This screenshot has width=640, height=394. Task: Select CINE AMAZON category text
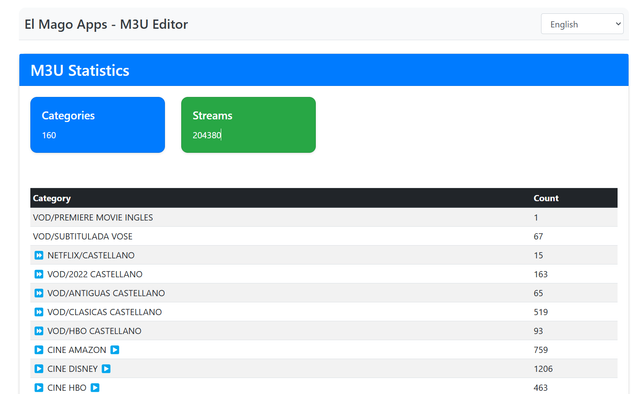point(77,349)
